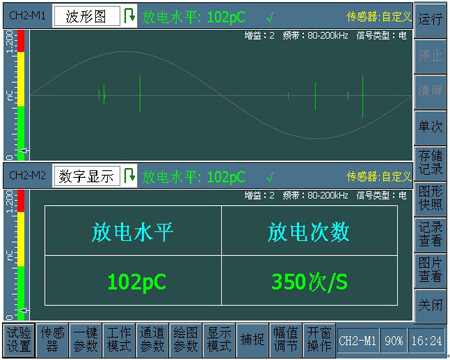The width and height of the screenshot is (450, 360).
Task: Open the 传感器 sensor menu
Action: click(x=52, y=339)
